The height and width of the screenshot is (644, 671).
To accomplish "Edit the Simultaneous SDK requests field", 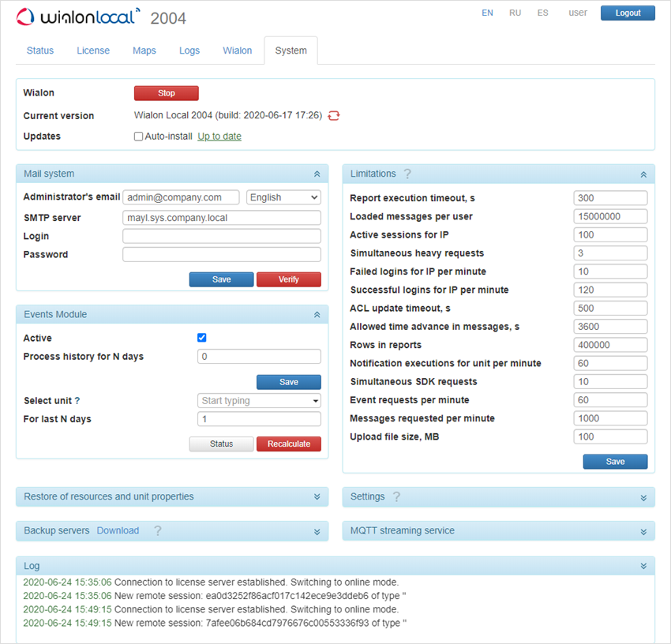I will [611, 382].
